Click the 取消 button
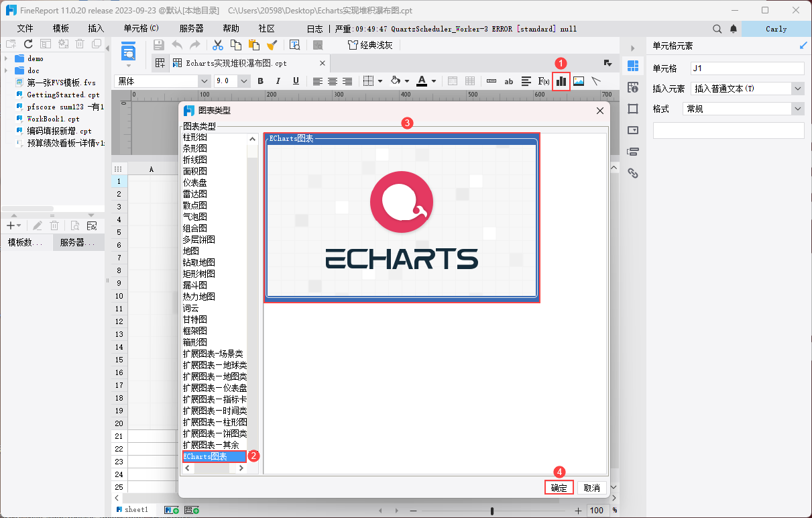 pos(591,488)
